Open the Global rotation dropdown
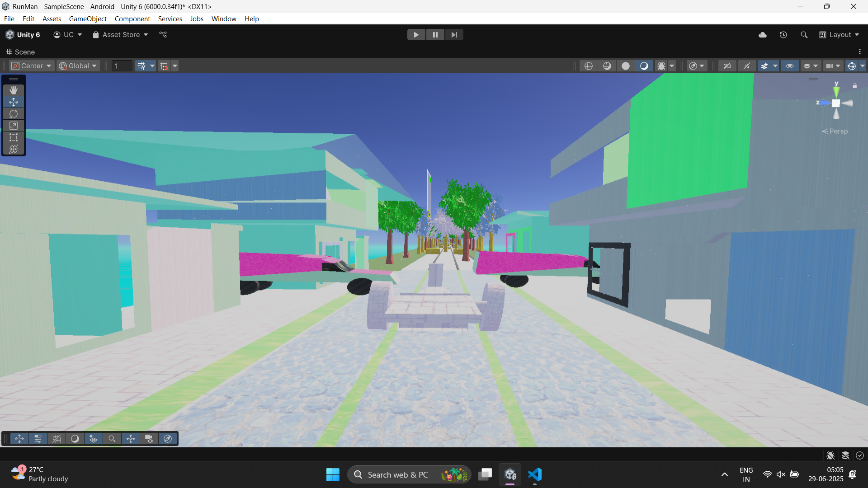The width and height of the screenshot is (868, 488). tap(78, 66)
